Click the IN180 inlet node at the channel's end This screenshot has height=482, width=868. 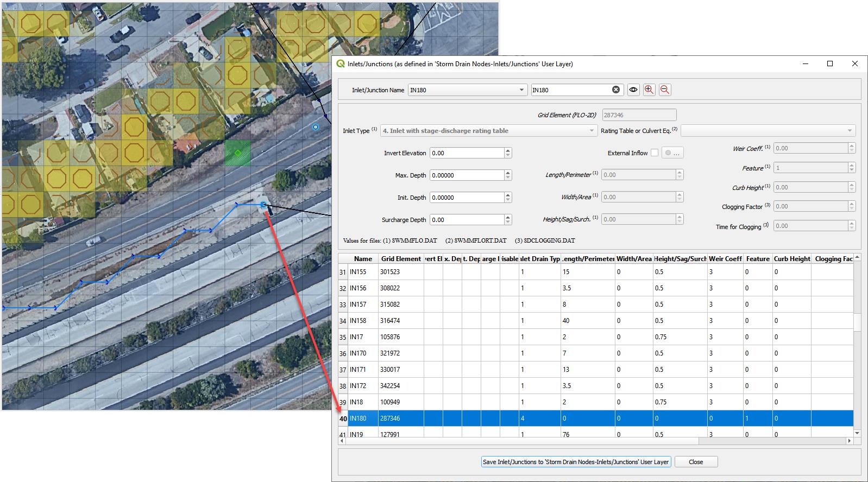(x=263, y=205)
